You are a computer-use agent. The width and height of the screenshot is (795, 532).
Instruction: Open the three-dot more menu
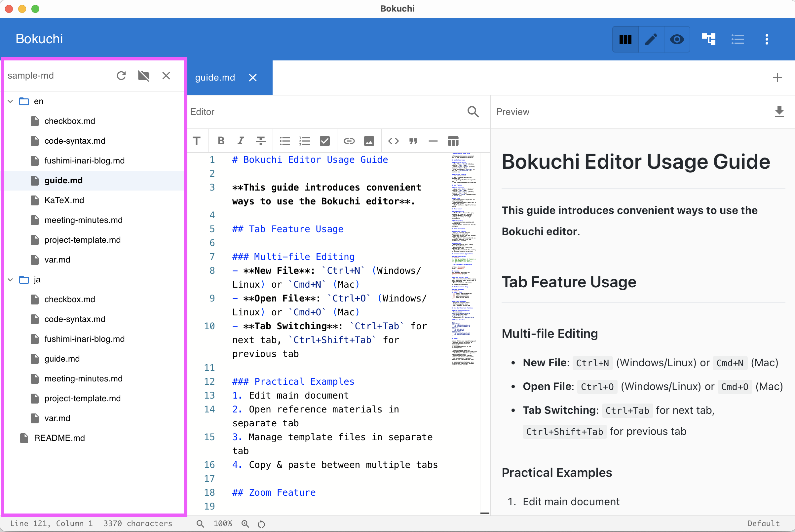tap(767, 39)
